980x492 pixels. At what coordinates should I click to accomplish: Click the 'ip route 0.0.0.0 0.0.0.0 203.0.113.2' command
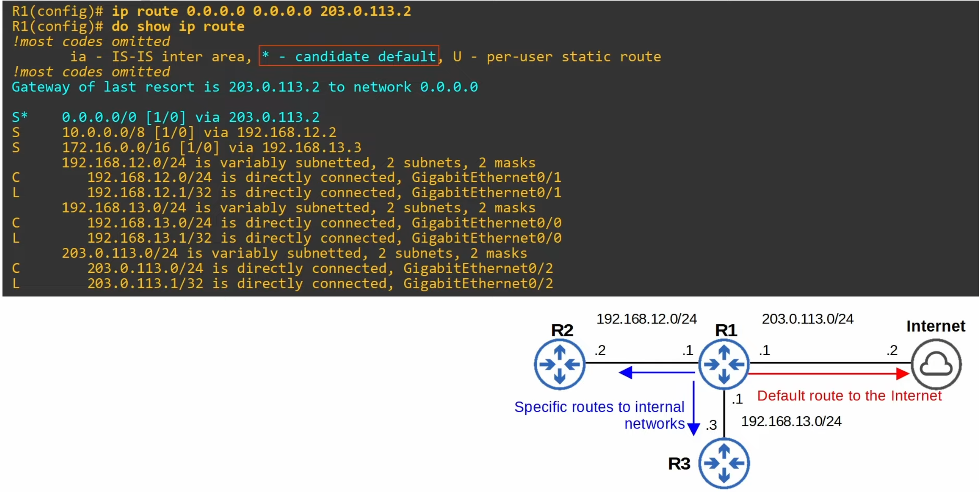pyautogui.click(x=261, y=11)
